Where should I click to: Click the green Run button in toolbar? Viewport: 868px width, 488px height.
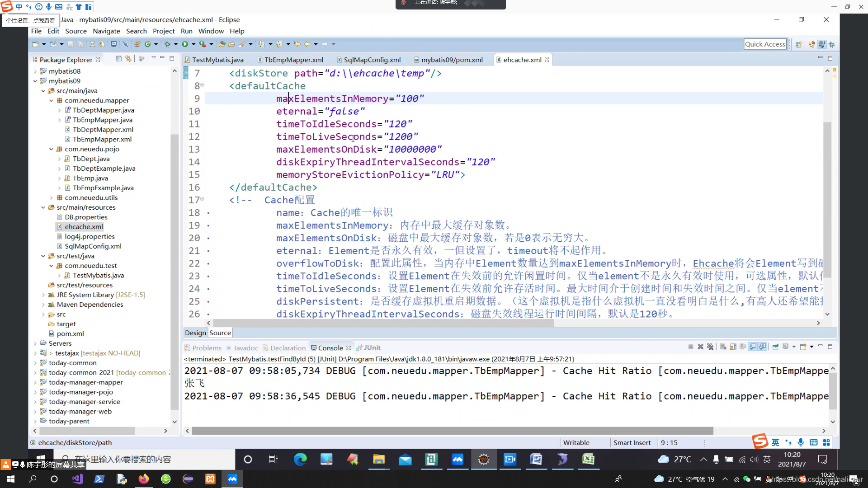[x=185, y=44]
